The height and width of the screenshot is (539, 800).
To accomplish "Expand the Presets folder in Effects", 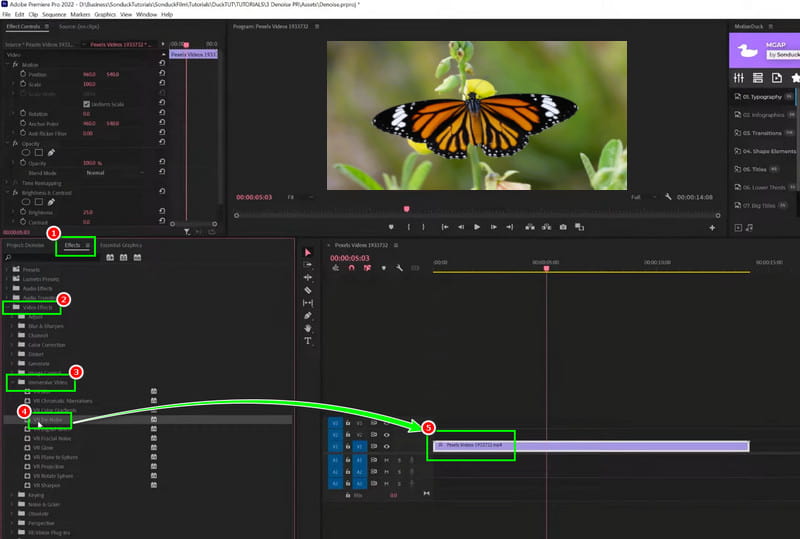I will tap(7, 270).
